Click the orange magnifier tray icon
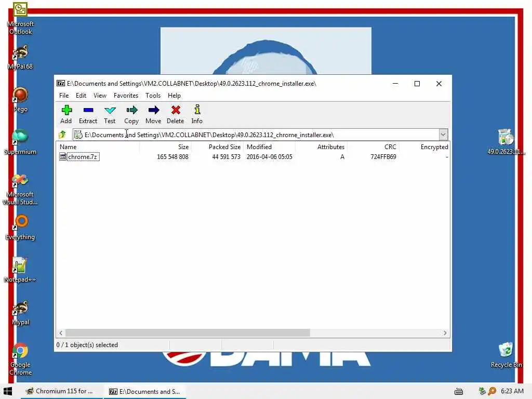This screenshot has height=399, width=532. (492, 391)
